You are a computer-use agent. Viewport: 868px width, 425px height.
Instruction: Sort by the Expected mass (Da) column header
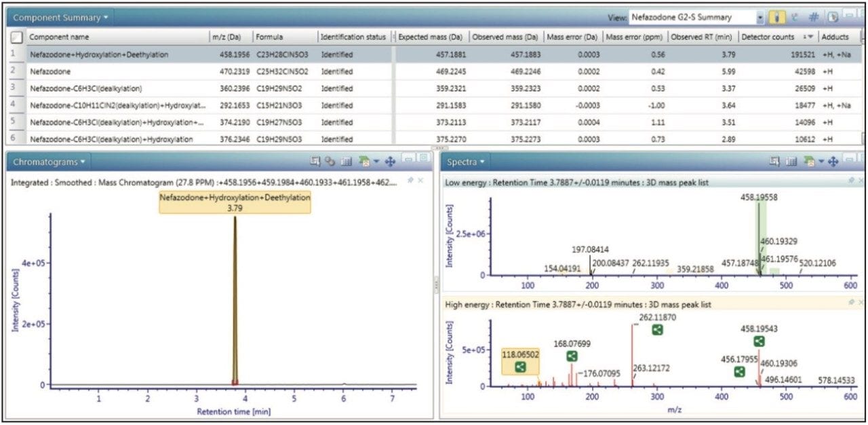click(x=431, y=37)
